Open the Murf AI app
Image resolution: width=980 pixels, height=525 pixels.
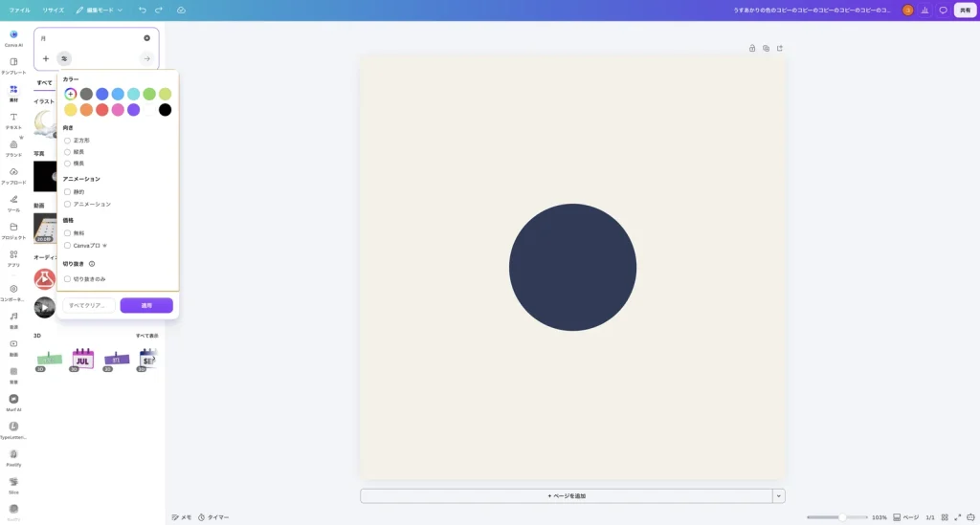tap(13, 403)
